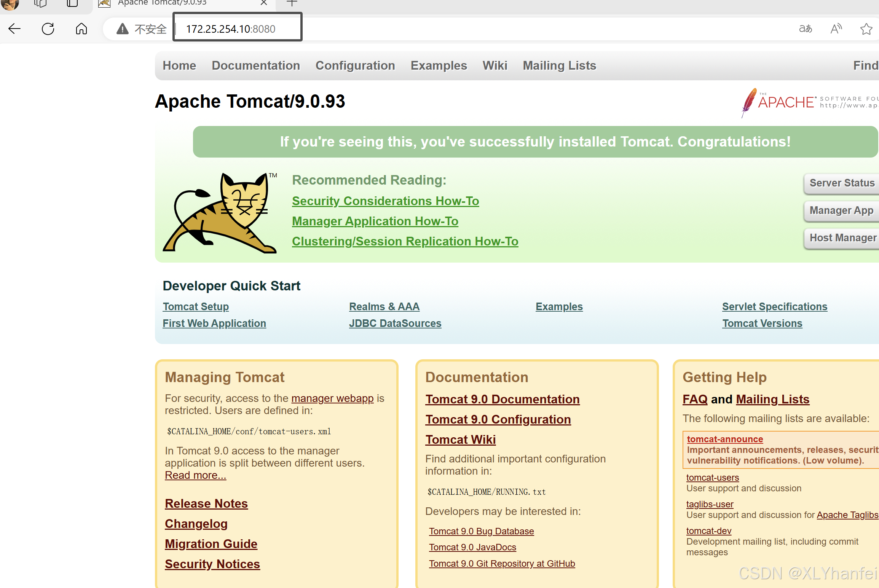Click the Tomcat cat logo image
This screenshot has width=879, height=588.
220,213
